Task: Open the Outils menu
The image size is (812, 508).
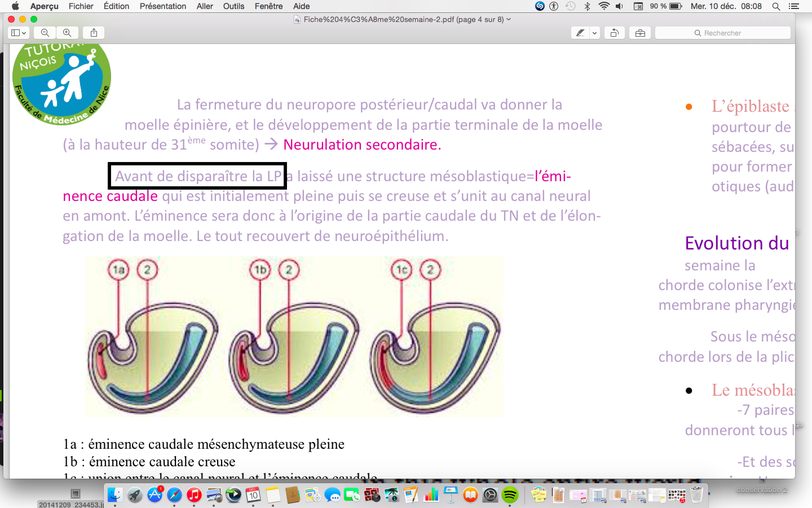Action: point(233,6)
